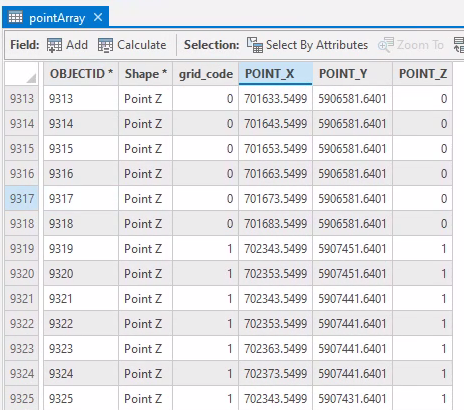Select row 9317 by its row header

point(22,199)
